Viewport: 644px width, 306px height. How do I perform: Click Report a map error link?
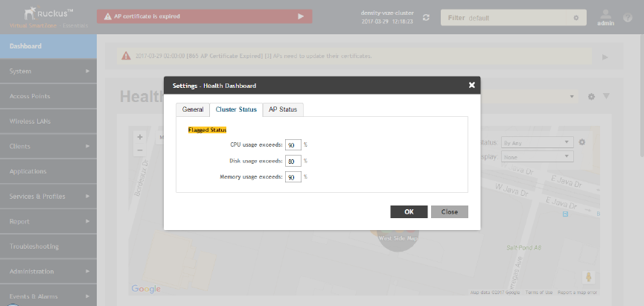pyautogui.click(x=578, y=293)
